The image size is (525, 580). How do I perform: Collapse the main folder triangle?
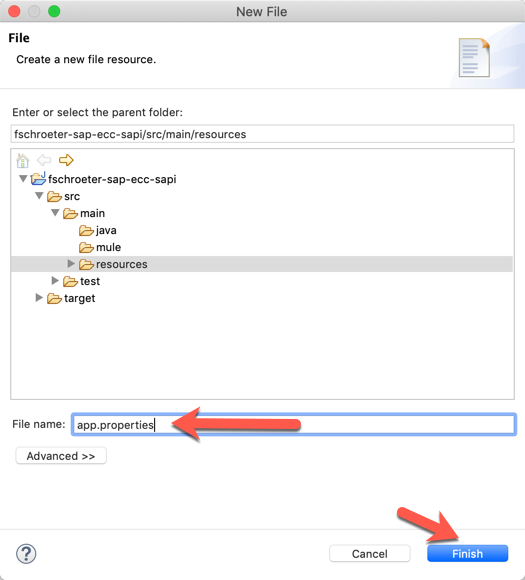[55, 213]
